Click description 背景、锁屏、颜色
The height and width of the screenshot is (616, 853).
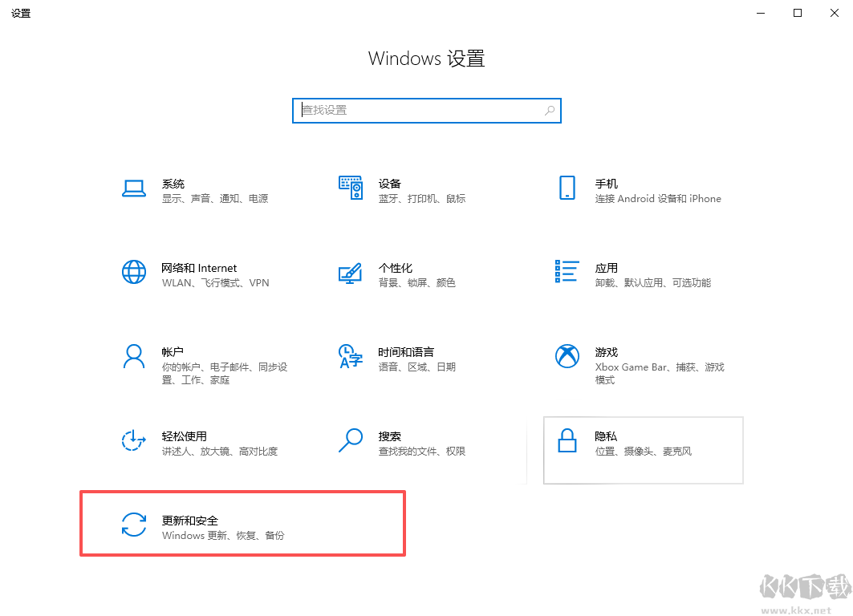click(417, 283)
